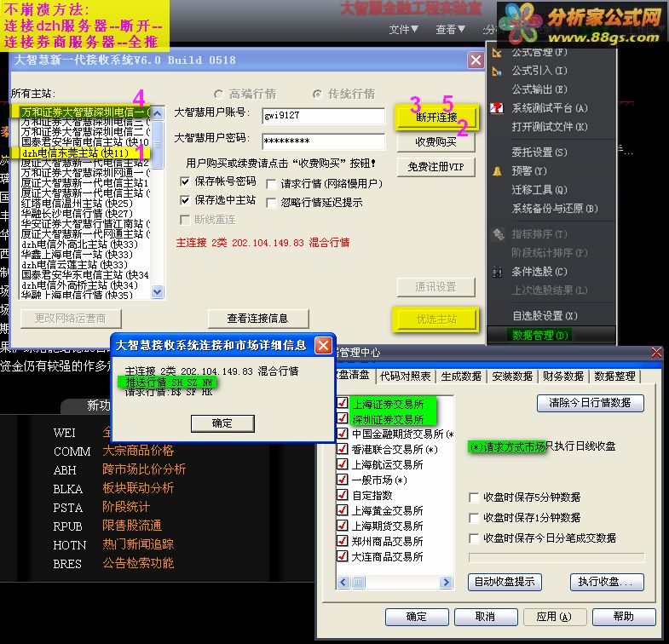Click scroll-down arrow of server list
The width and height of the screenshot is (669, 644).
point(158,291)
